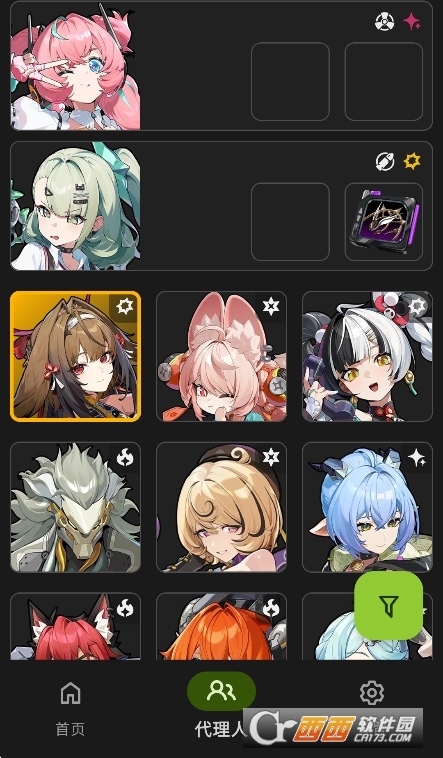
Task: Click empty equipment slot beside purple engine
Action: pos(290,222)
